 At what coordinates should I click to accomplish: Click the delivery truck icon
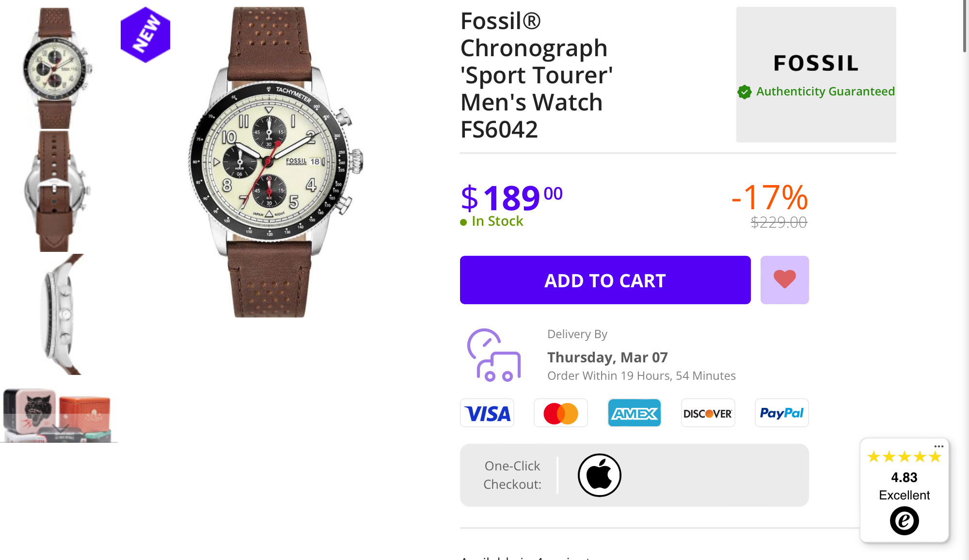[494, 356]
